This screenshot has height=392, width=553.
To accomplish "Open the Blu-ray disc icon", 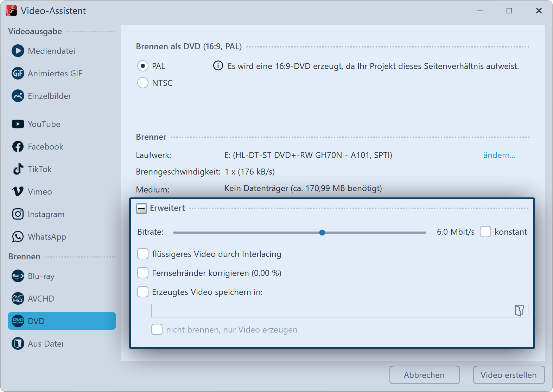I will (x=18, y=276).
